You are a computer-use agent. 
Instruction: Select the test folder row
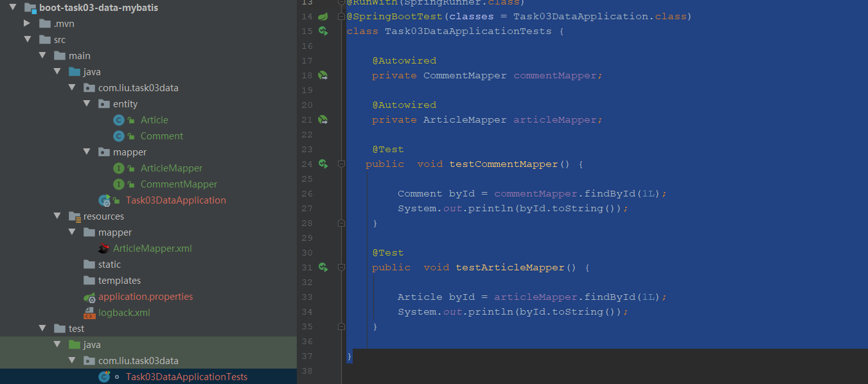point(148,329)
